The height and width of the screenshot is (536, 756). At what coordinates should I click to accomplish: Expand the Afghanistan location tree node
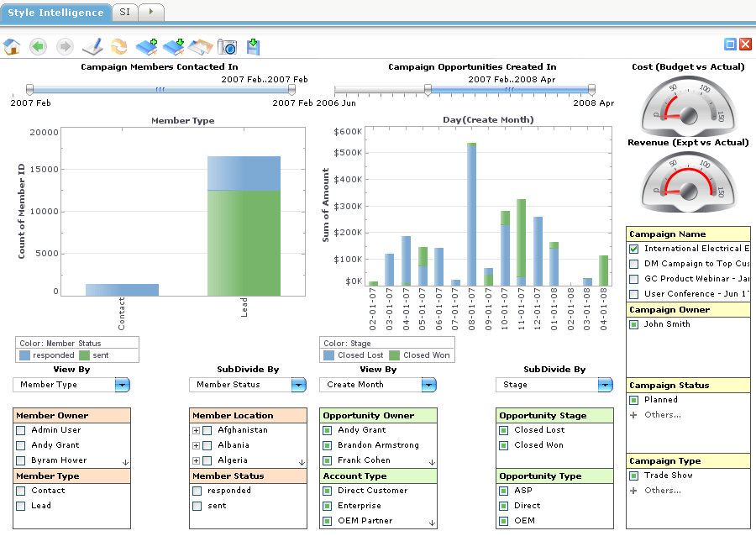pos(196,430)
